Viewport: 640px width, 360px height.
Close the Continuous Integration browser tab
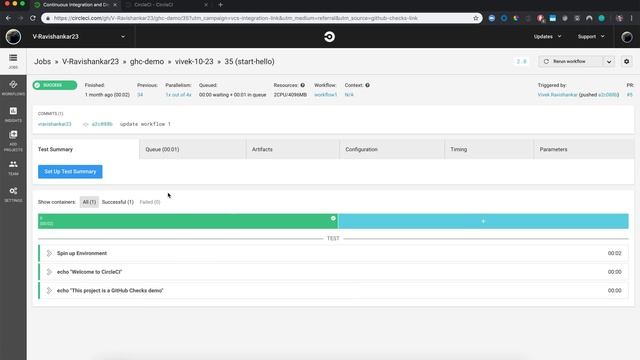pyautogui.click(x=115, y=5)
